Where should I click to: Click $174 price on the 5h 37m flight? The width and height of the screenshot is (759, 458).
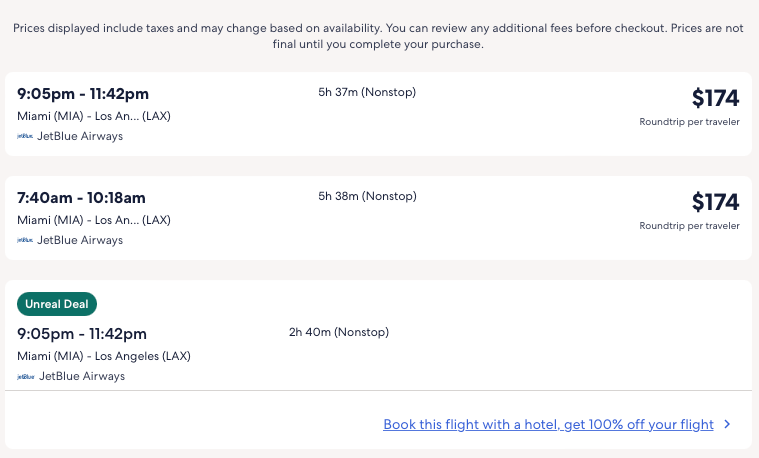pyautogui.click(x=715, y=98)
